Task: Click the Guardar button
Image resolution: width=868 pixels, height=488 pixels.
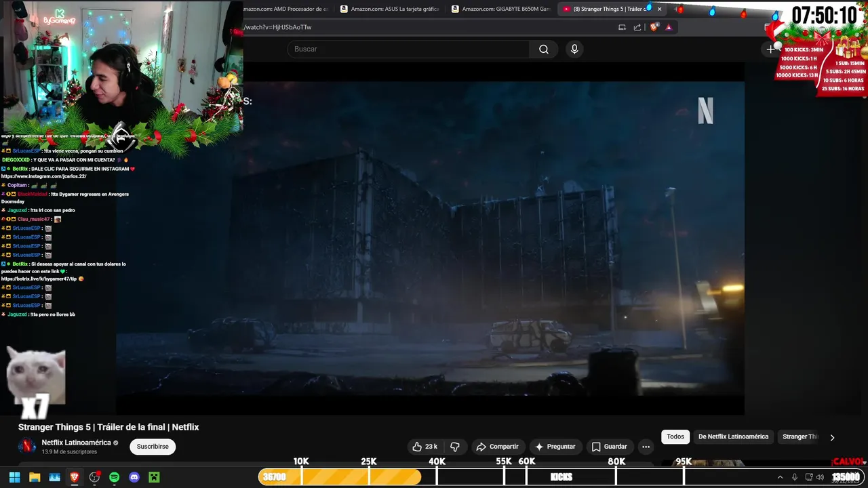Action: (x=609, y=447)
